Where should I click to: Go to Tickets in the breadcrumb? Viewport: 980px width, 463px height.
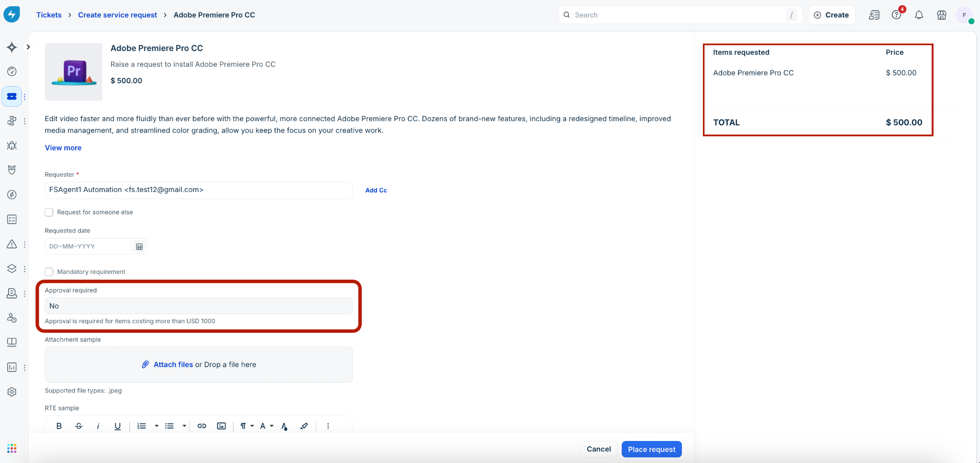49,15
